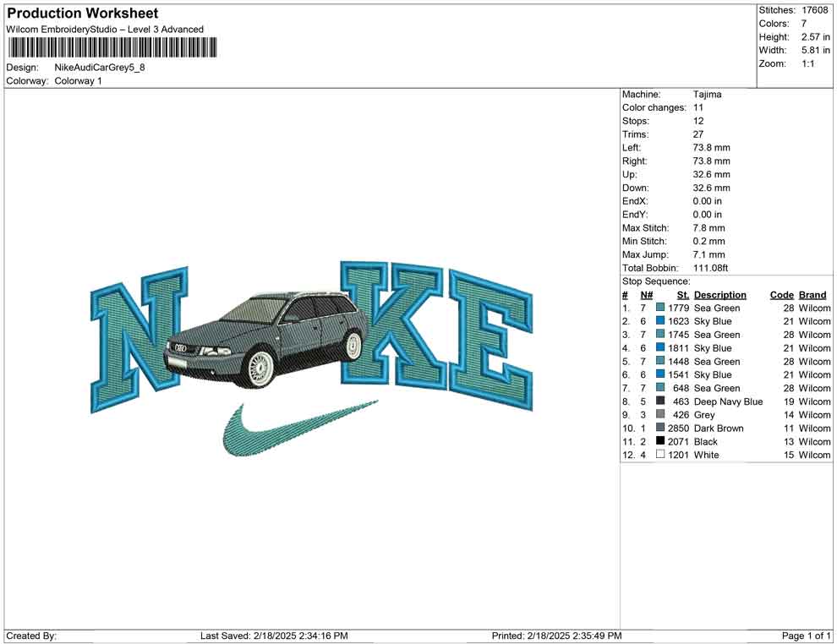Click the Stitches count value 17608

tap(815, 10)
